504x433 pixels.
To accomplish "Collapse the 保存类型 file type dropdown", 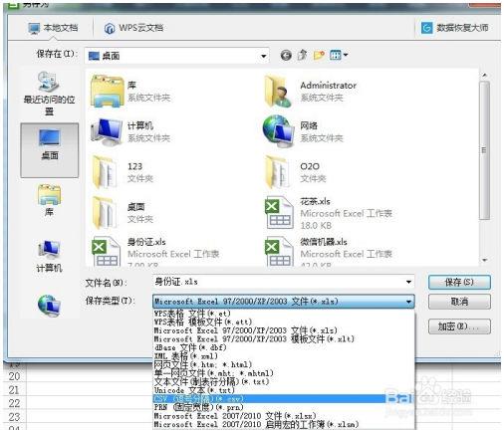I will tap(408, 302).
